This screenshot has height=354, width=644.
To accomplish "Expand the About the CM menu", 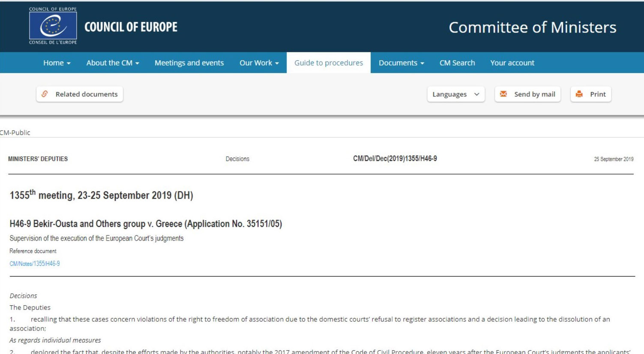I will [x=112, y=63].
